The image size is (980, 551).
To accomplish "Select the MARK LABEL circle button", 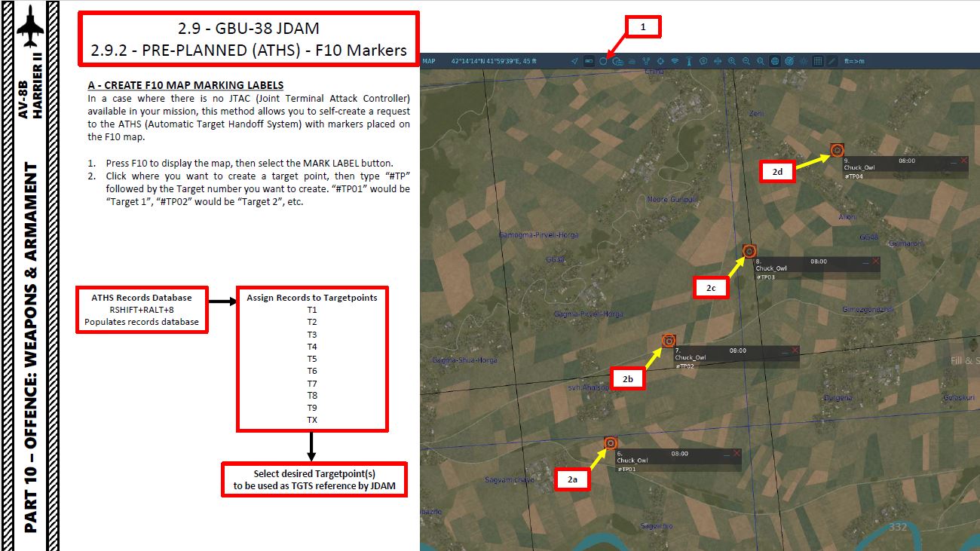I will click(x=603, y=61).
